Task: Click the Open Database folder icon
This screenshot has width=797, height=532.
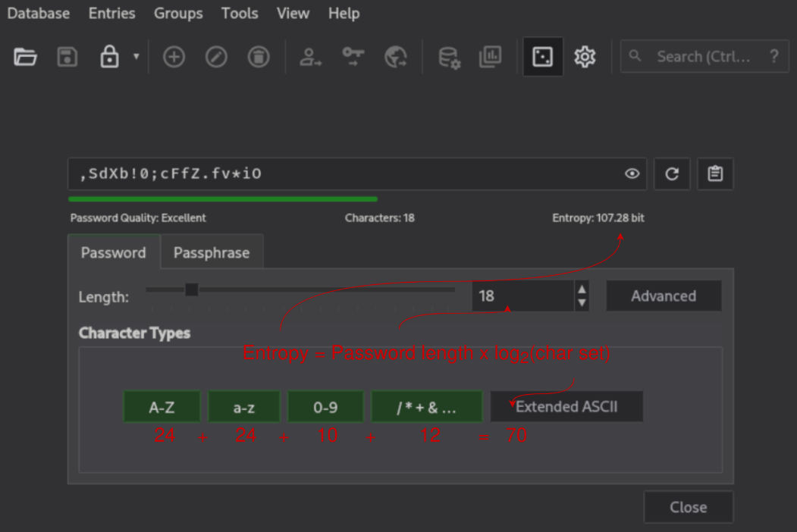Action: click(x=25, y=57)
